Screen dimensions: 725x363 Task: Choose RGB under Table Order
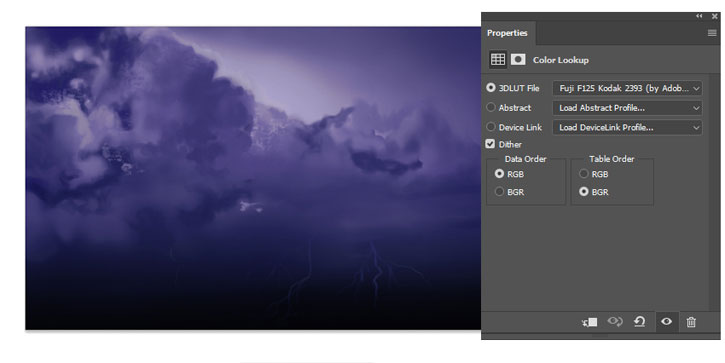pyautogui.click(x=584, y=173)
